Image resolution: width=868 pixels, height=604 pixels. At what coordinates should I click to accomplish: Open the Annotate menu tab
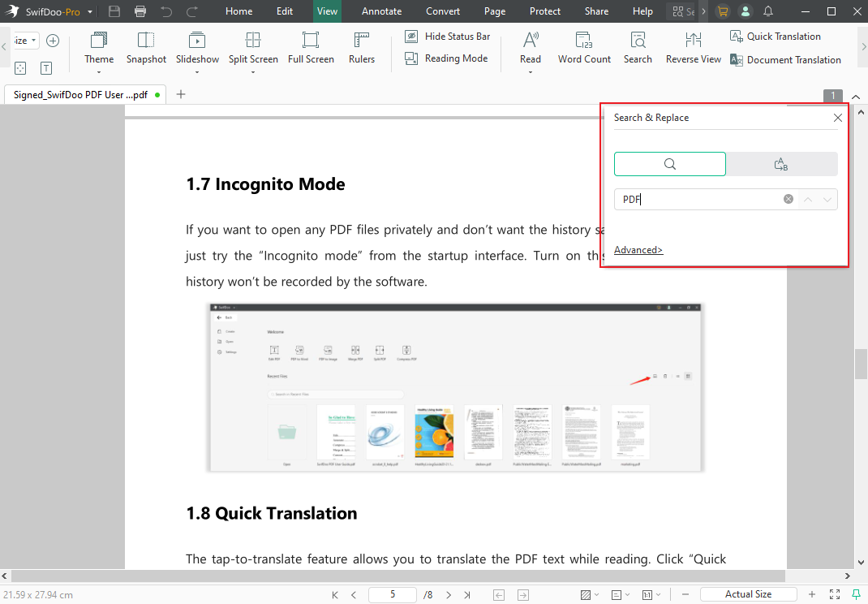pos(381,11)
